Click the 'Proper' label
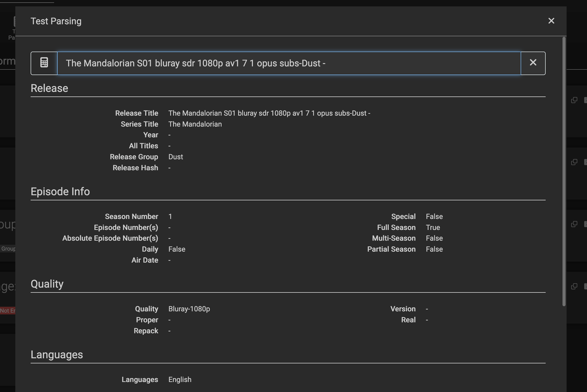The image size is (587, 392). coord(147,320)
